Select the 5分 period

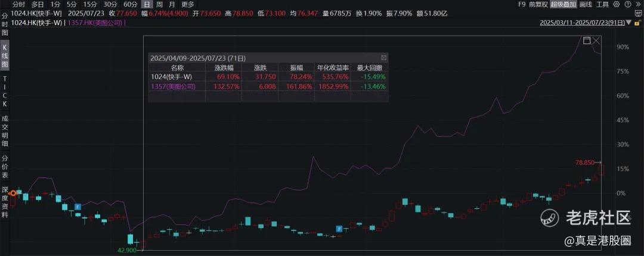72,5
